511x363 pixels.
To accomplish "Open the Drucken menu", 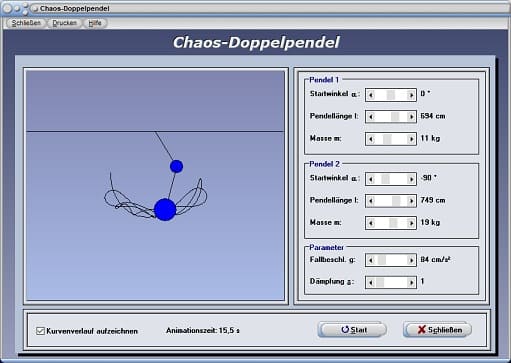I will click(65, 23).
